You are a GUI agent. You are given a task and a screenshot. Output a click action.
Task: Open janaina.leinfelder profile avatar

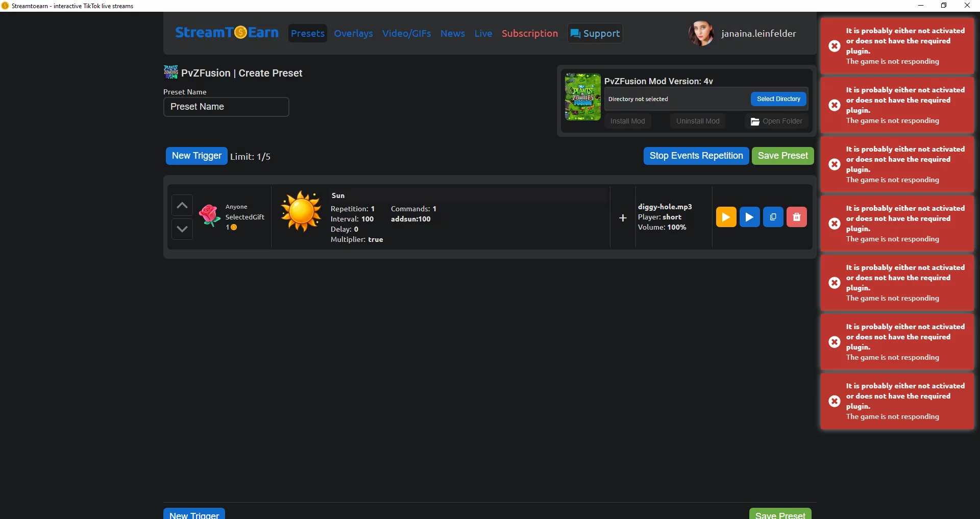[x=701, y=33]
